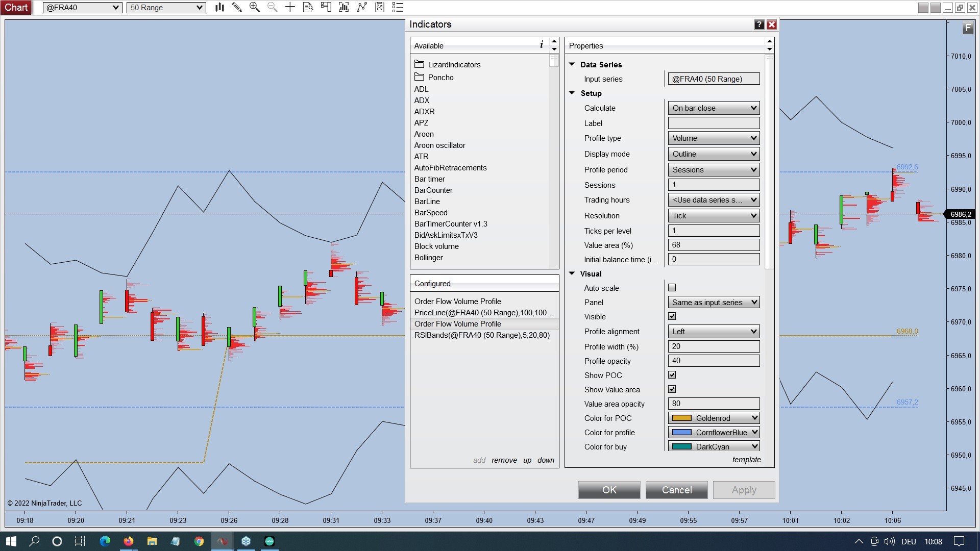Open the Strategies clipboard toolbar icon
This screenshot has width=980, height=551.
click(x=380, y=7)
